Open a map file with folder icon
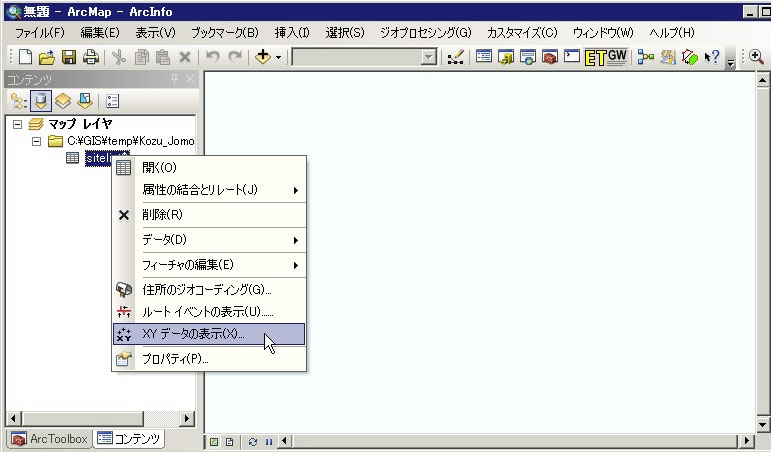This screenshot has height=452, width=771. click(47, 58)
